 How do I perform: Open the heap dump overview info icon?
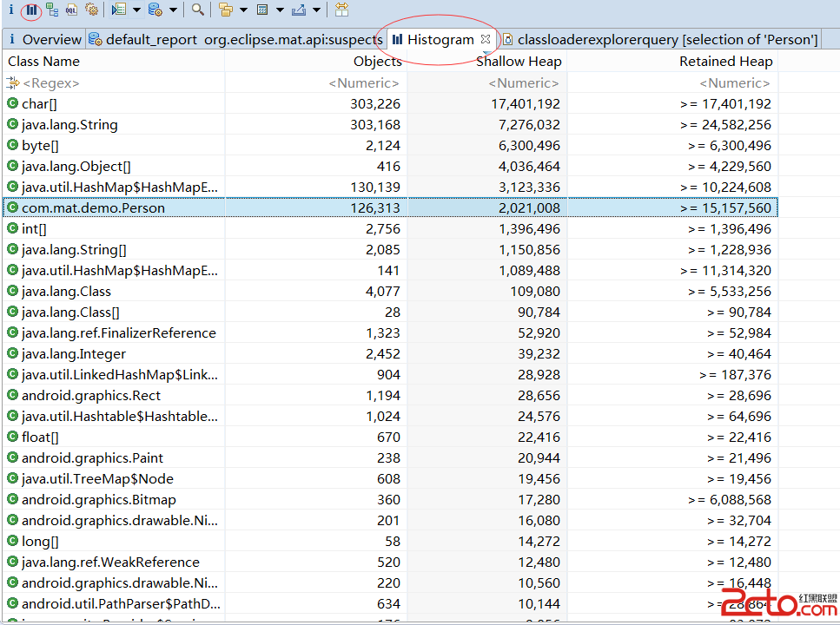coord(10,10)
